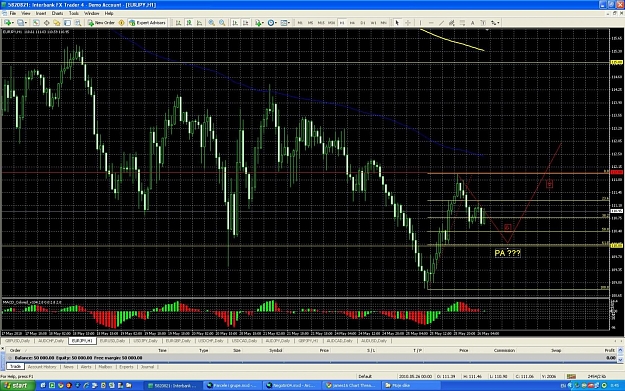Open the Mailbox terminal tab
The height and width of the screenshot is (391, 625).
pos(105,367)
